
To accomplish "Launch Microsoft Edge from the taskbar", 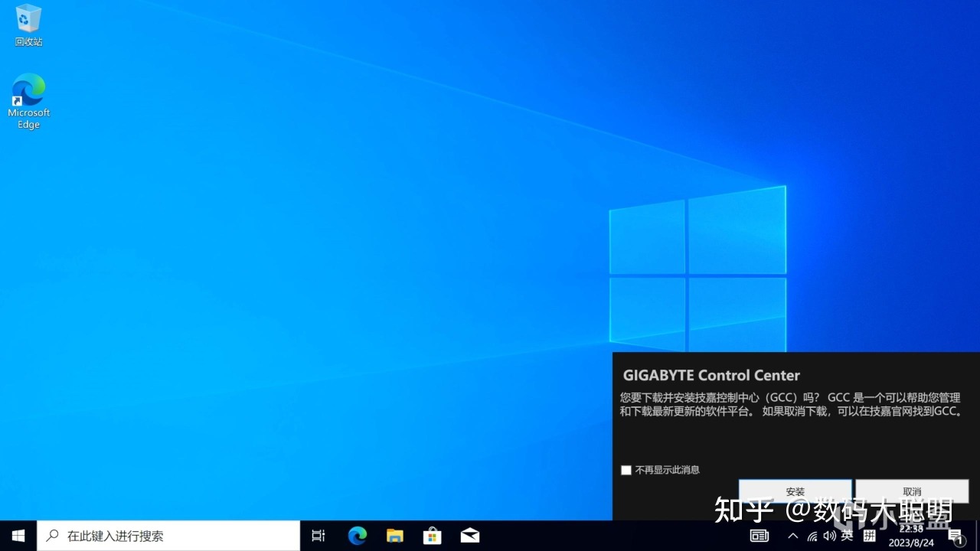I will pyautogui.click(x=358, y=536).
